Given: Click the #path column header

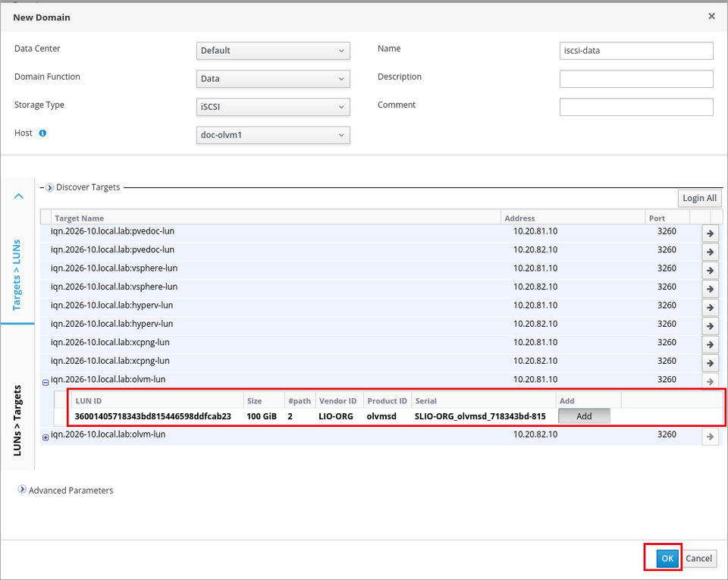Looking at the screenshot, I should tap(300, 401).
